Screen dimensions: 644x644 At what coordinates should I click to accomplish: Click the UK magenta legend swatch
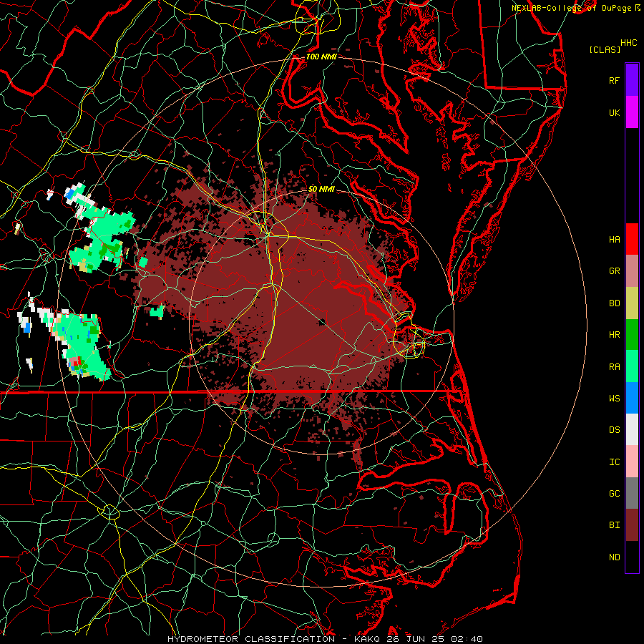tap(632, 112)
